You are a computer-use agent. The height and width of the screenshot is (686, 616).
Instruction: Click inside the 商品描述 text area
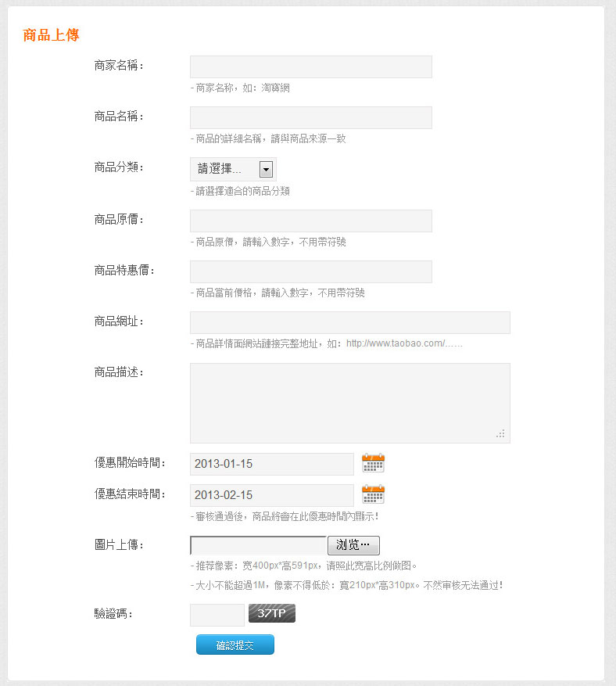(349, 403)
